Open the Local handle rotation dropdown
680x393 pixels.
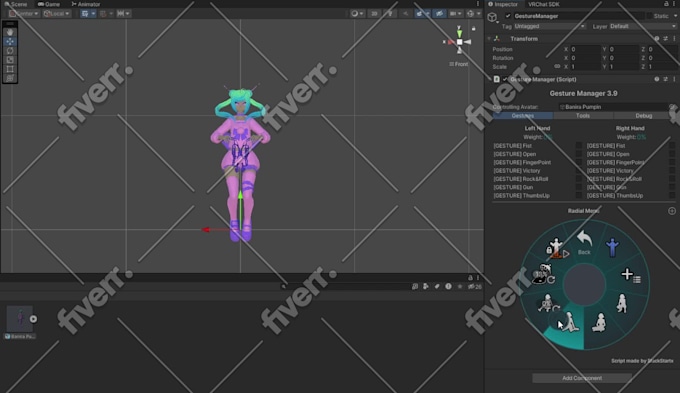tap(56, 13)
